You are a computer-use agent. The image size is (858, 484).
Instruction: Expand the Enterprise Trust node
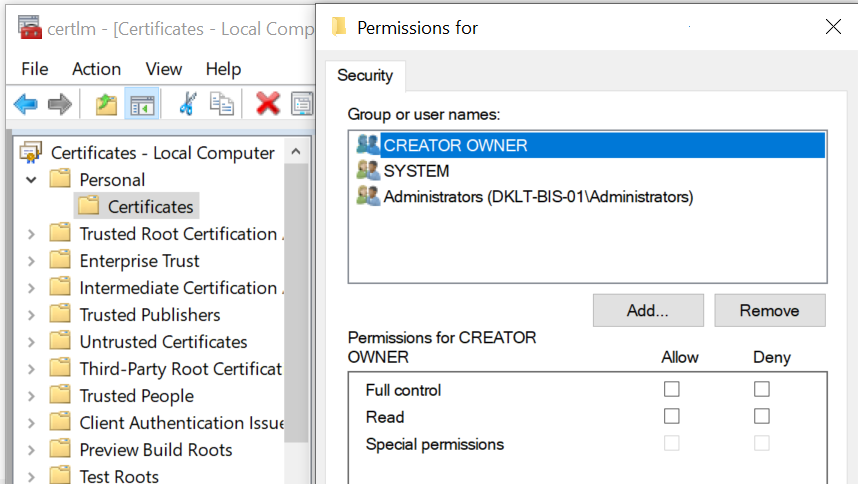[31, 261]
